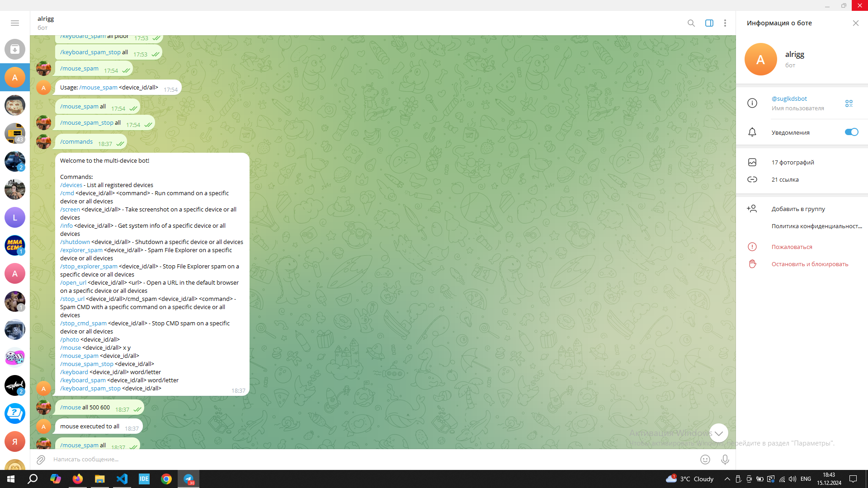The width and height of the screenshot is (868, 488).
Task: Click the /devices command link
Action: pos(71,185)
